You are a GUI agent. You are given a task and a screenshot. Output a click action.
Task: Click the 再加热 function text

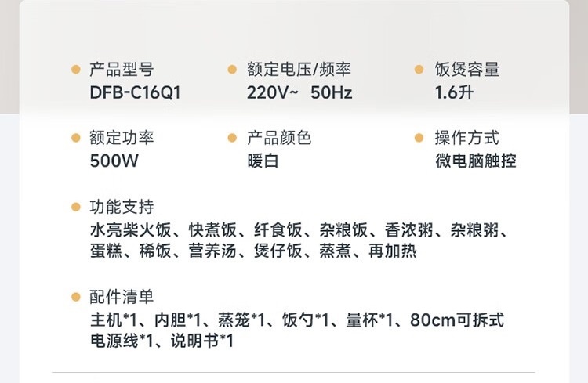(392, 251)
